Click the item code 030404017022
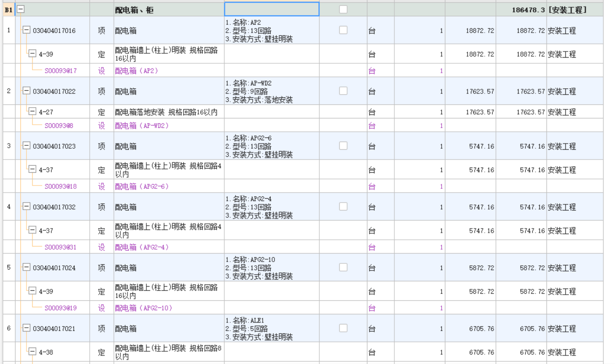Viewport: 615px width, 364px height. (54, 92)
